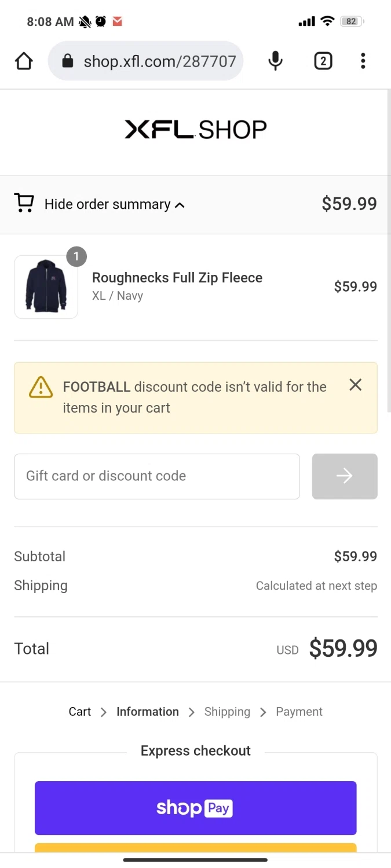This screenshot has width=391, height=868.
Task: Select the Payment breadcrumb step
Action: click(x=299, y=712)
